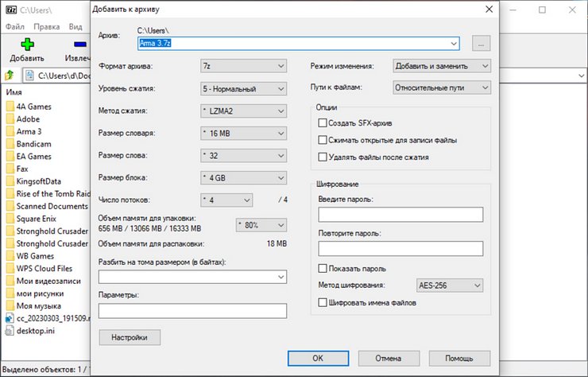Open the Файл menu

pos(15,26)
